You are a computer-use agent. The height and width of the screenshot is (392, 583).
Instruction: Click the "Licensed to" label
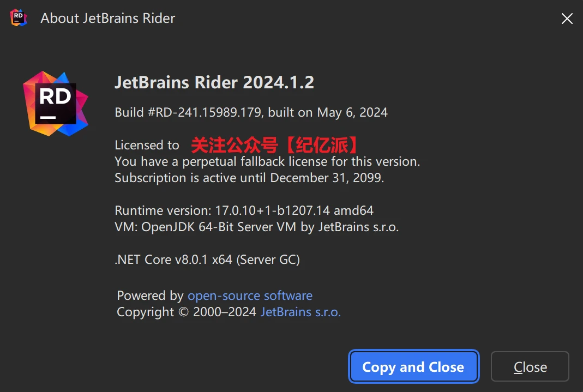147,145
